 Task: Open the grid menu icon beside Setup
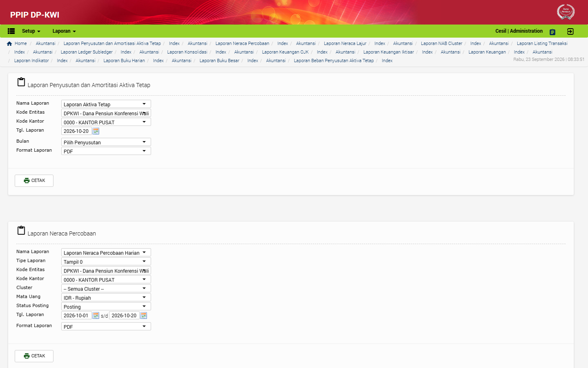click(11, 31)
